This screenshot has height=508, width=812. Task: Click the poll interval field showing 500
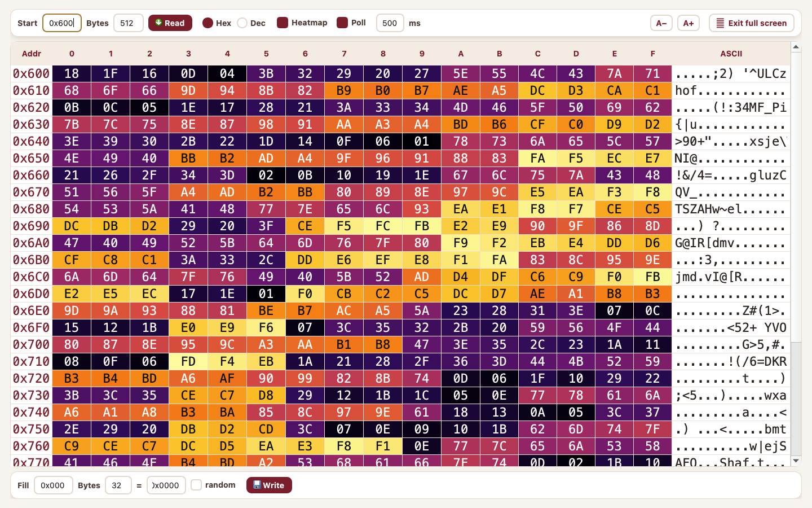tap(390, 23)
